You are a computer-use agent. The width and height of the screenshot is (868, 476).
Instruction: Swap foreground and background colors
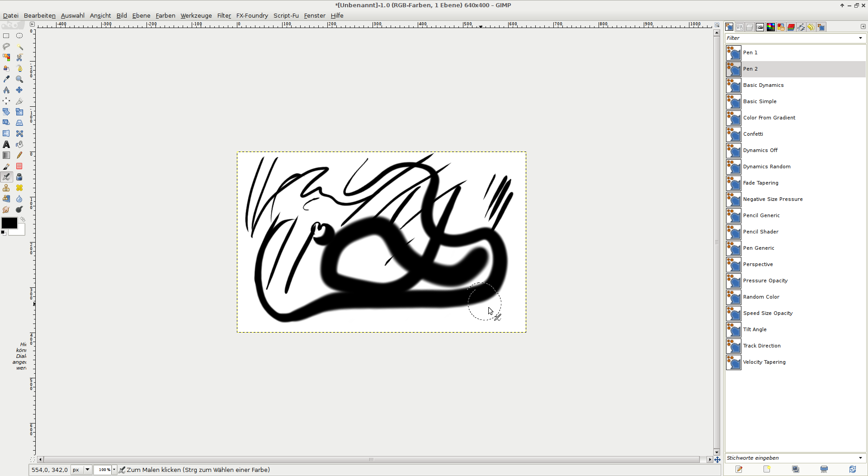tap(23, 219)
